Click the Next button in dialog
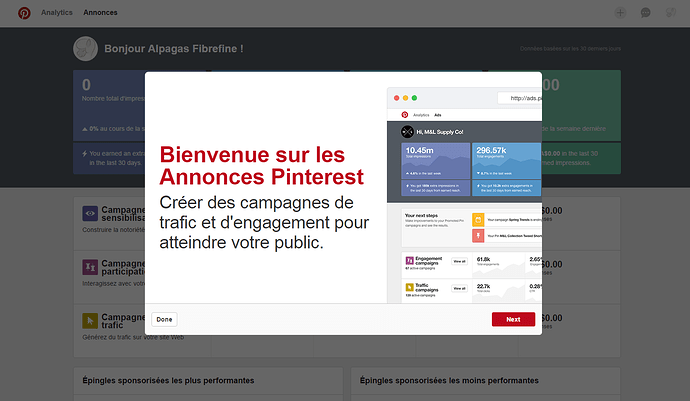Image resolution: width=690 pixels, height=401 pixels. [x=513, y=319]
